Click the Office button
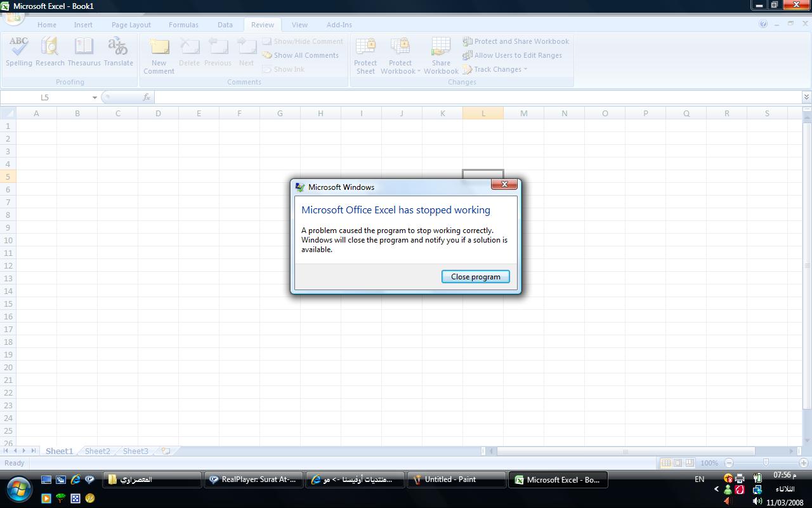This screenshot has width=812, height=508. coord(14,18)
